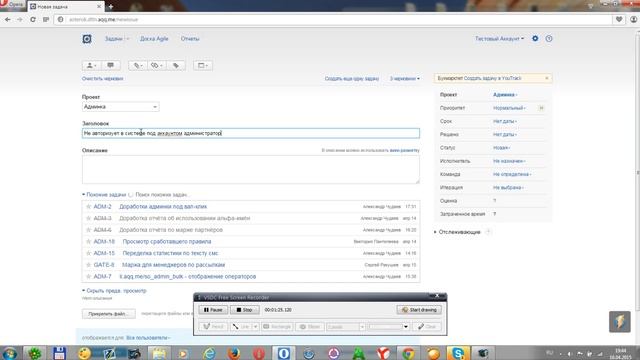Image resolution: width=640 pixels, height=360 pixels.
Task: Click the heart bookmark icon in address bar
Action: click(x=619, y=19)
